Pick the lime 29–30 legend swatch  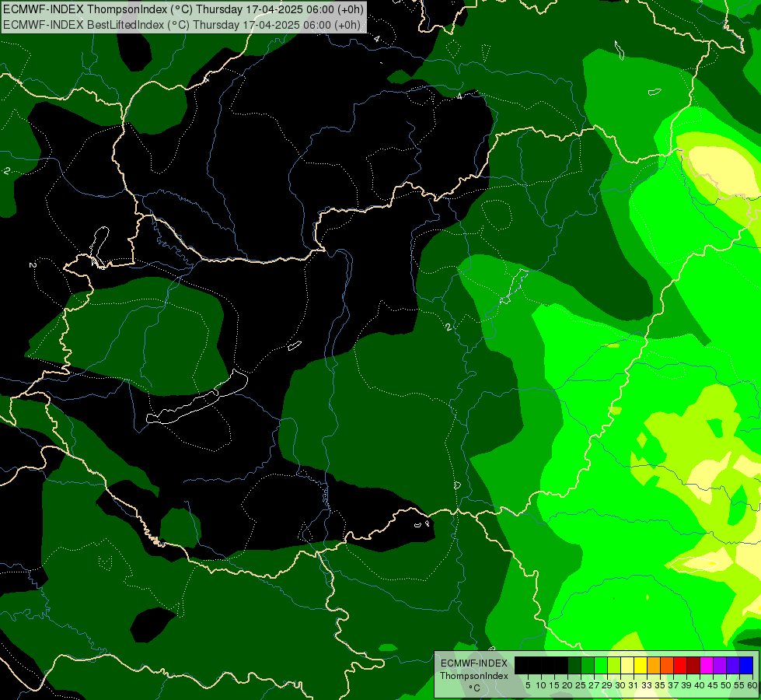tap(614, 665)
